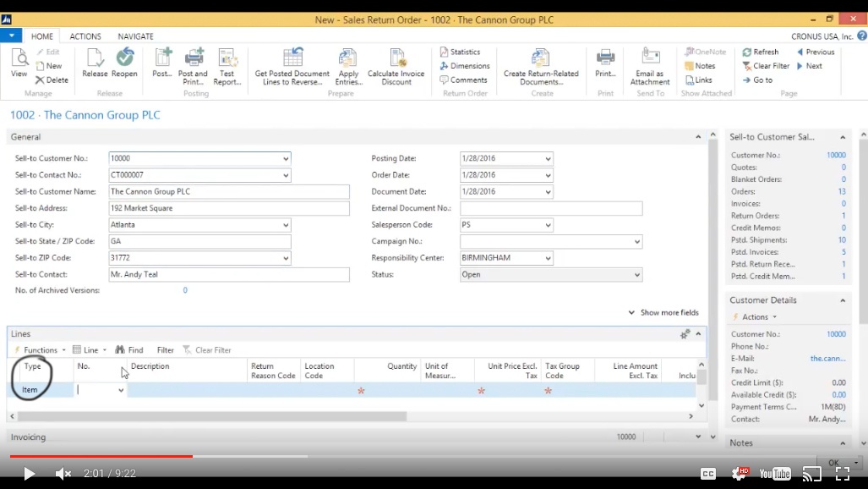Open Available Credit 0.00 link
The height and width of the screenshot is (489, 868).
coord(838,395)
